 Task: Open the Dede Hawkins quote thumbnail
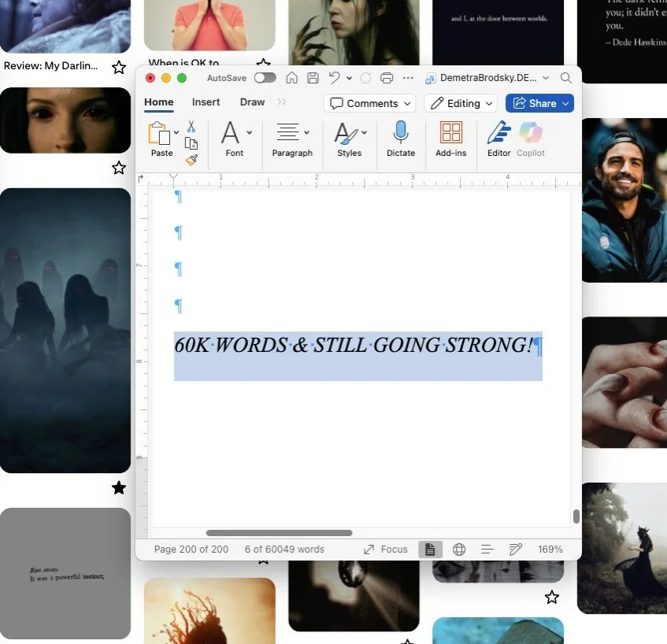tap(622, 41)
